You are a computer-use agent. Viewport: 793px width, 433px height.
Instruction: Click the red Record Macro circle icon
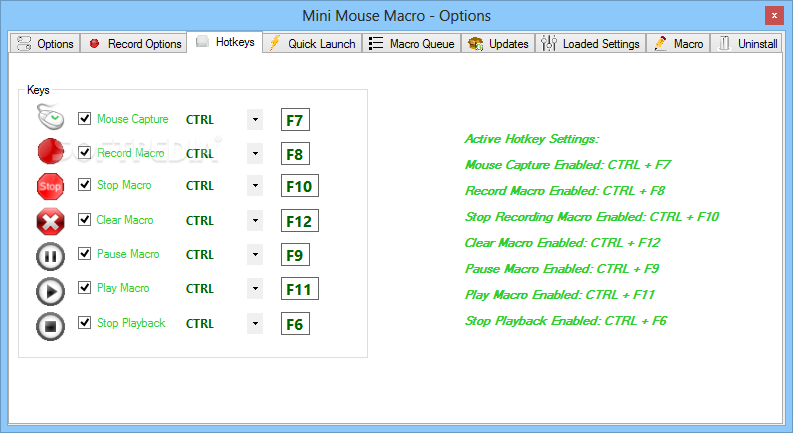tap(51, 151)
